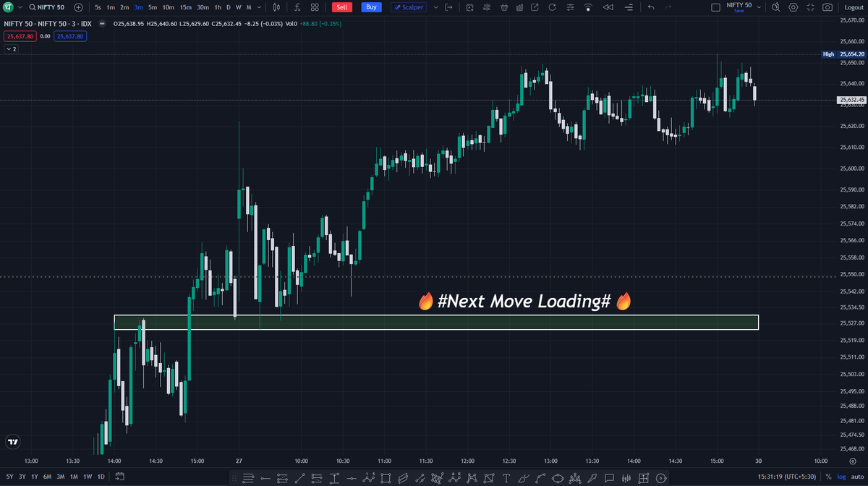Select the trend line drawing tool
The image size is (868, 486).
[299, 478]
